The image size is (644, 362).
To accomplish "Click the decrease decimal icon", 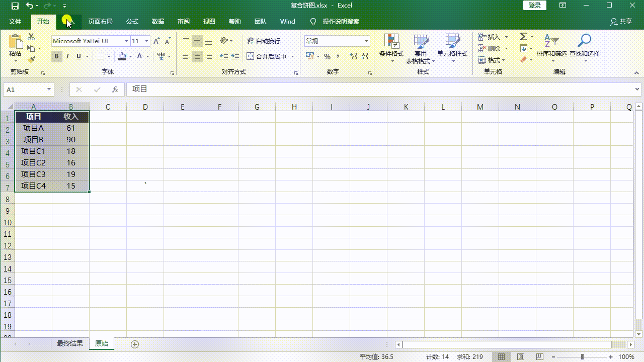I will click(364, 56).
